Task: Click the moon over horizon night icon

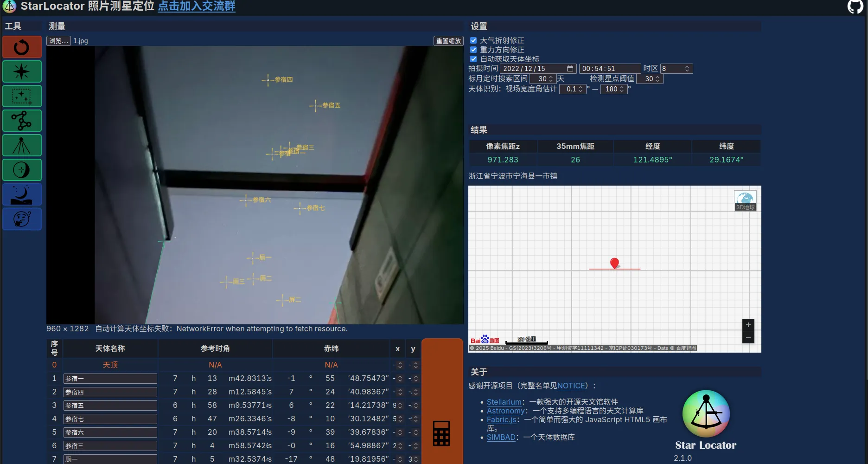Action: point(22,194)
